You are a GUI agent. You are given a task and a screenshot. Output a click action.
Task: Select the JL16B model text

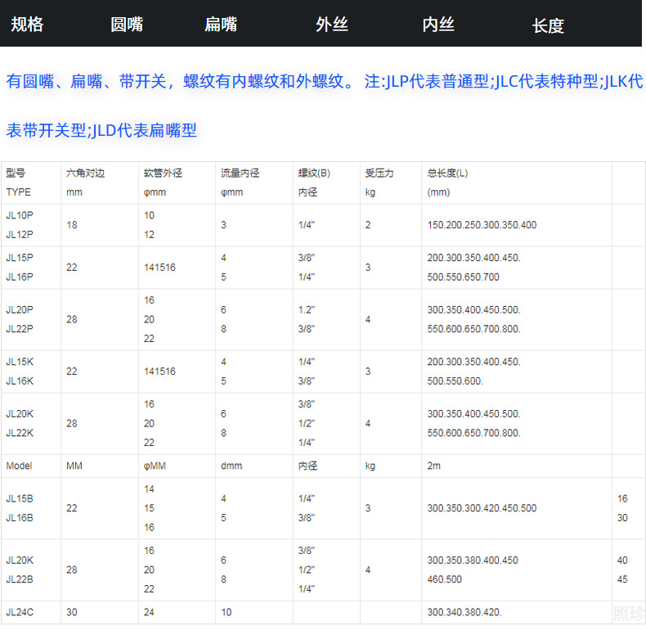point(20,518)
